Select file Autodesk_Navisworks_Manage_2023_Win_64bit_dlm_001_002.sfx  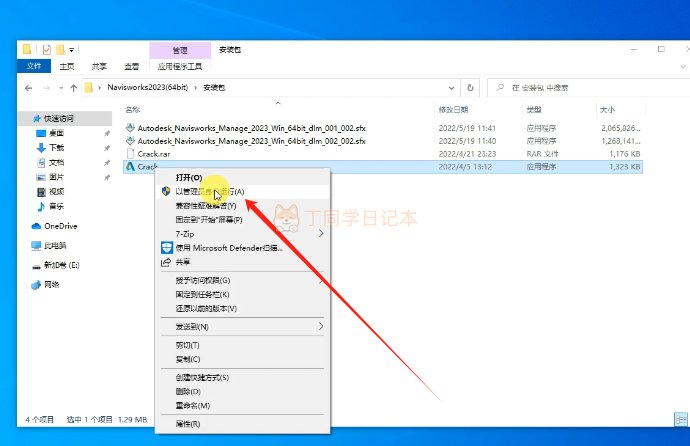point(251,128)
